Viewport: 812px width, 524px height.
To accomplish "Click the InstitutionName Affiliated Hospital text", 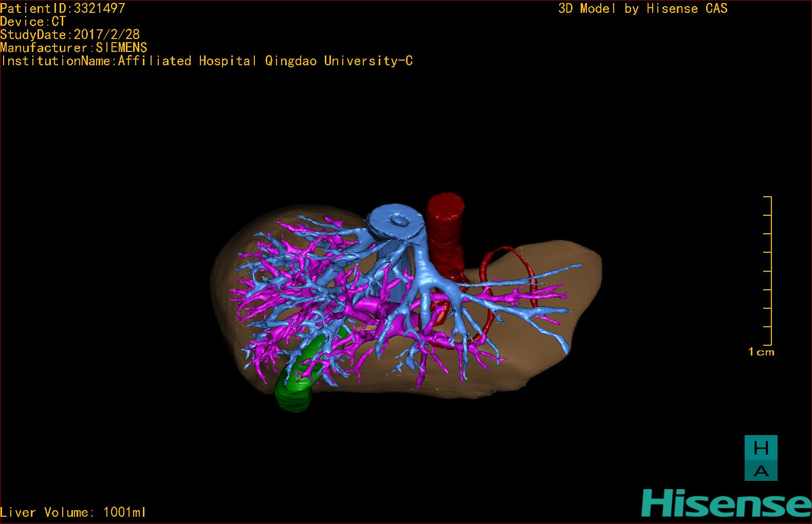I will coord(207,61).
